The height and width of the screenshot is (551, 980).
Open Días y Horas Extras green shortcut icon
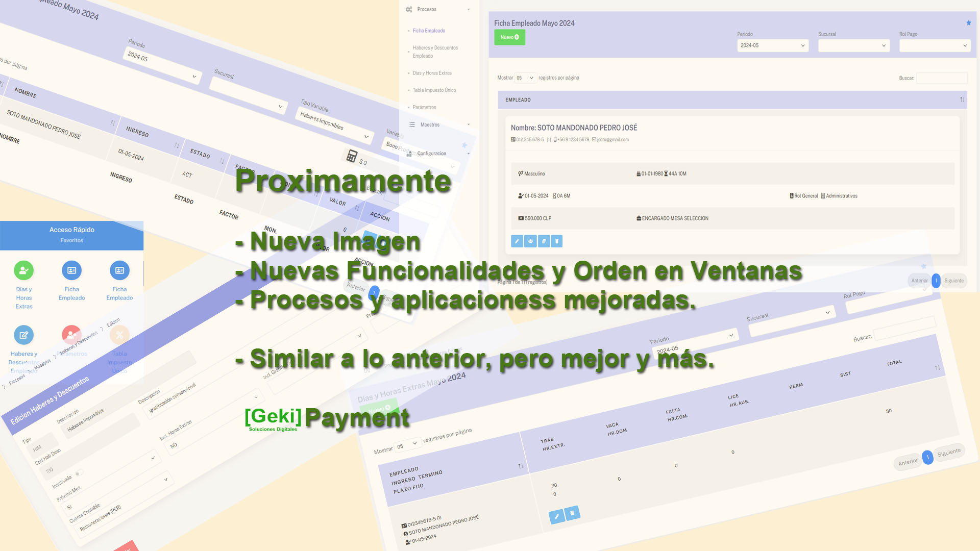click(x=23, y=270)
